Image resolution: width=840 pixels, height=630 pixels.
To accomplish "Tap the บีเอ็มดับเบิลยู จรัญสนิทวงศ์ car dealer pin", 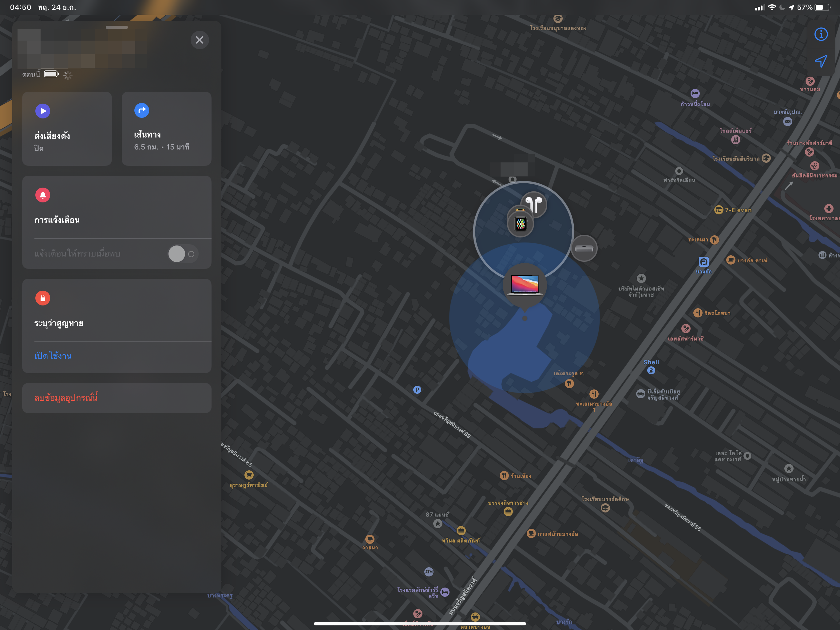I will [641, 394].
